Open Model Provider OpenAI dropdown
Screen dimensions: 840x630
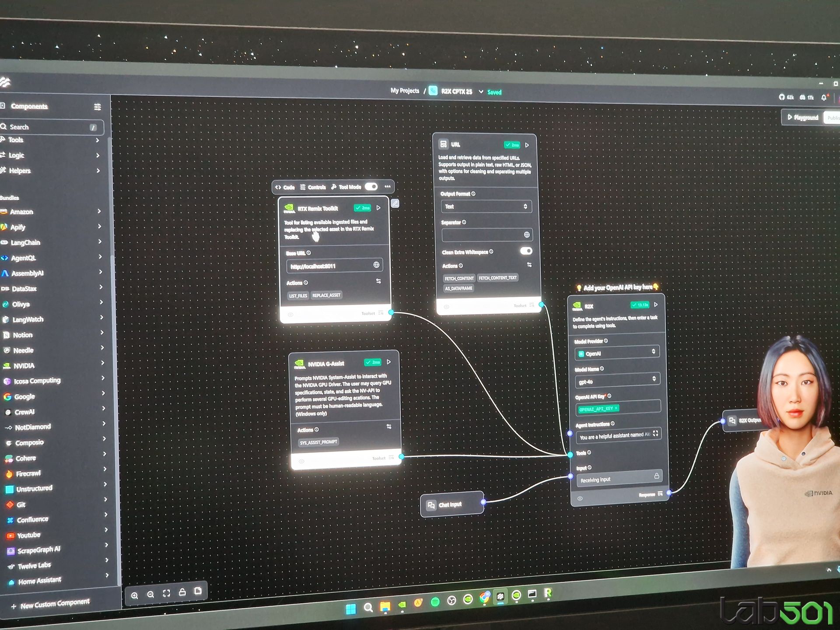(x=617, y=353)
